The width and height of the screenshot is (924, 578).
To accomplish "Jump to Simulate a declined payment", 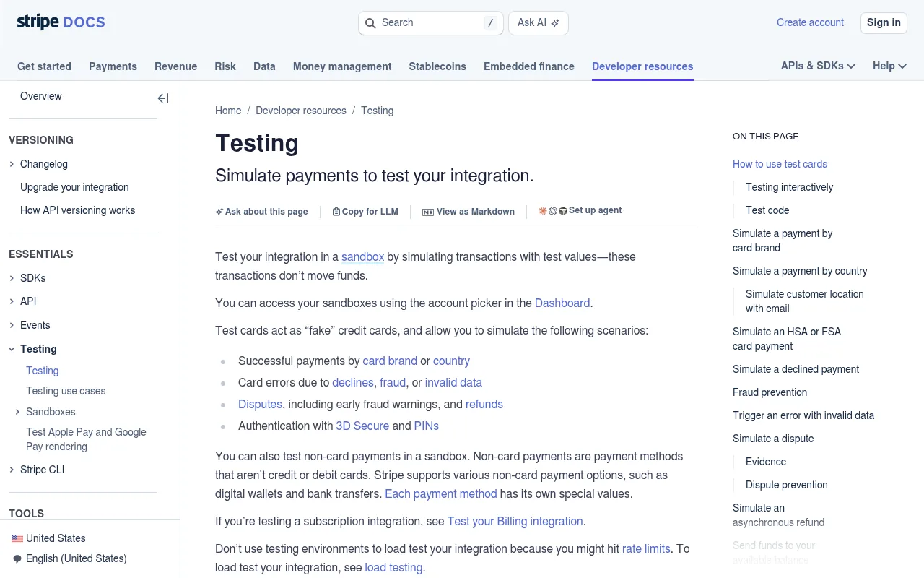I will coord(796,369).
